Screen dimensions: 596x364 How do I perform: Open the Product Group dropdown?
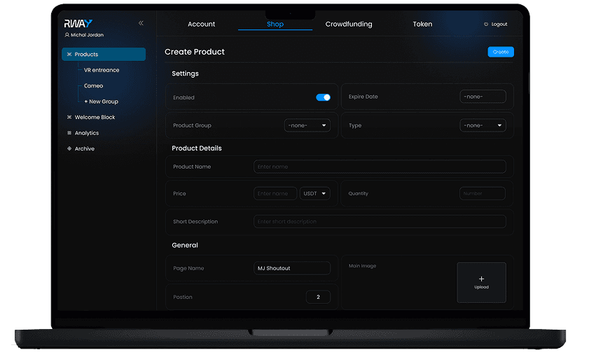click(307, 125)
